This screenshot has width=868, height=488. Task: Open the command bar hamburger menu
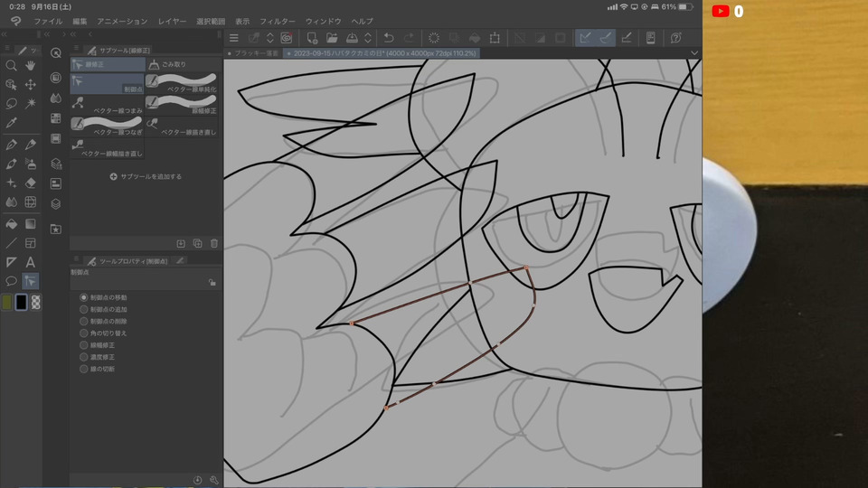(233, 38)
